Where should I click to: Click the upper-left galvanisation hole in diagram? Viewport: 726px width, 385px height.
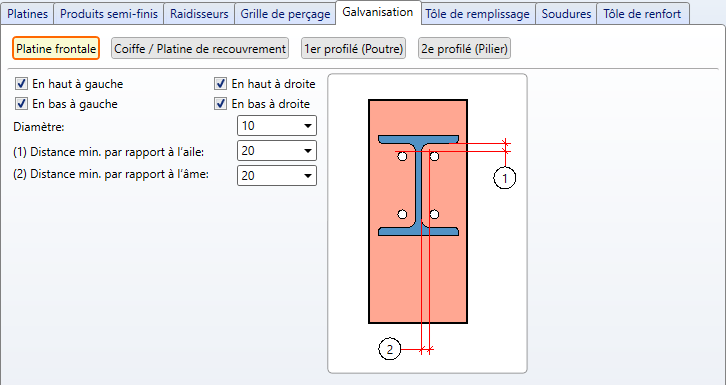point(402,157)
